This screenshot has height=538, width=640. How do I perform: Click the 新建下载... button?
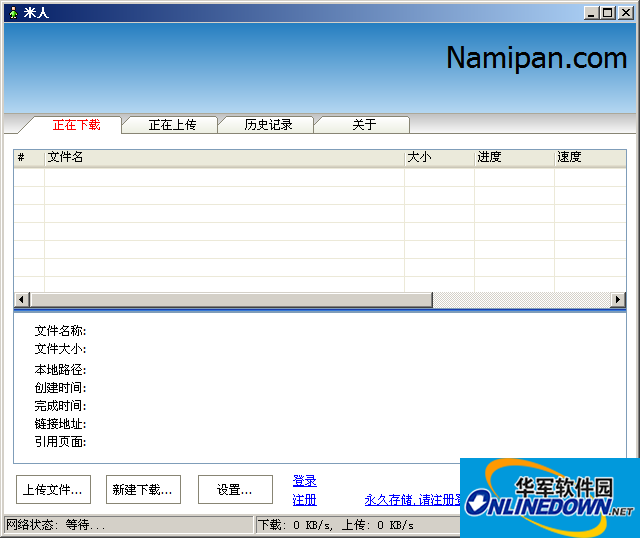143,490
